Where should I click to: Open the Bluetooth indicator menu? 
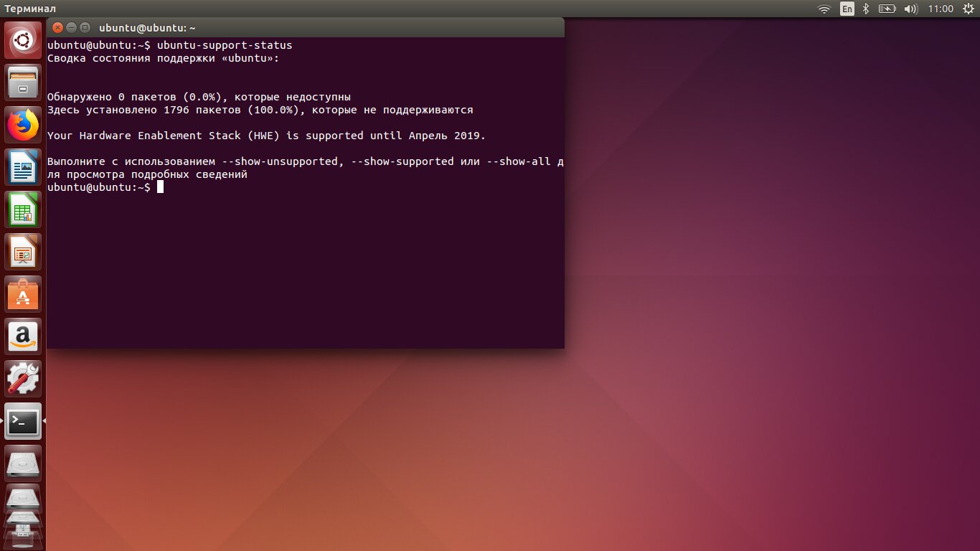866,9
